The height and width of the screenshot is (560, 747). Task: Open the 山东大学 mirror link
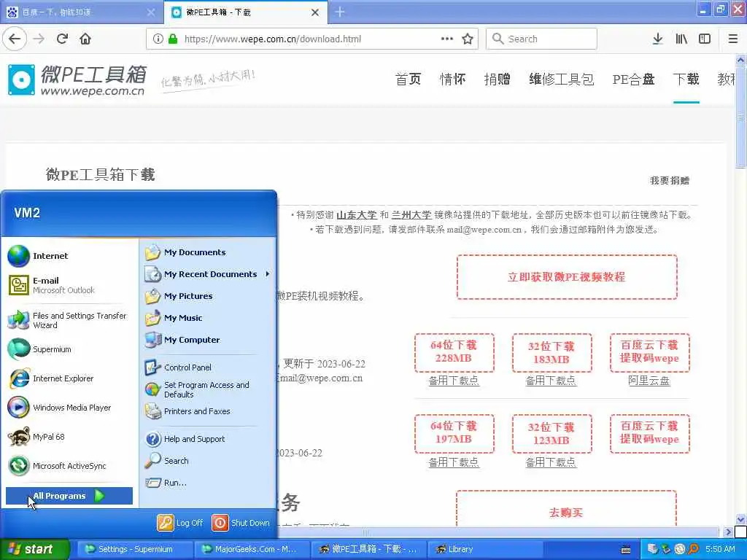coord(356,215)
